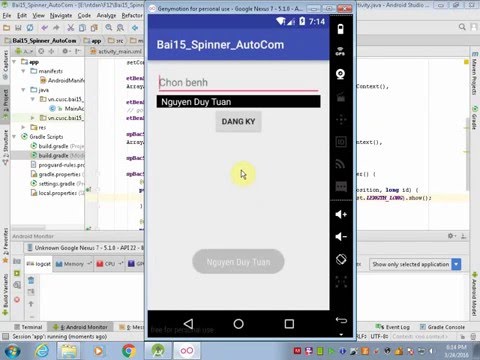The width and height of the screenshot is (480, 360).
Task: Open the Genymotion GPS widget
Action: [340, 51]
